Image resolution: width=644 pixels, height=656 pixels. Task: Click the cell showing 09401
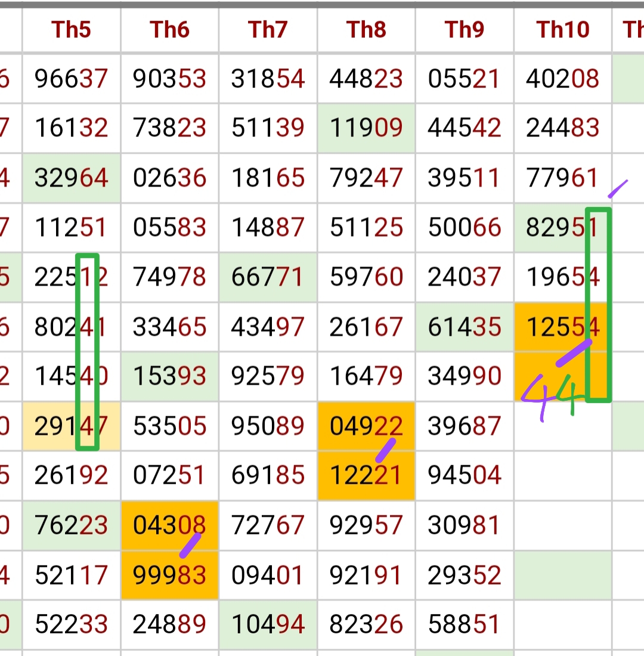click(x=268, y=575)
